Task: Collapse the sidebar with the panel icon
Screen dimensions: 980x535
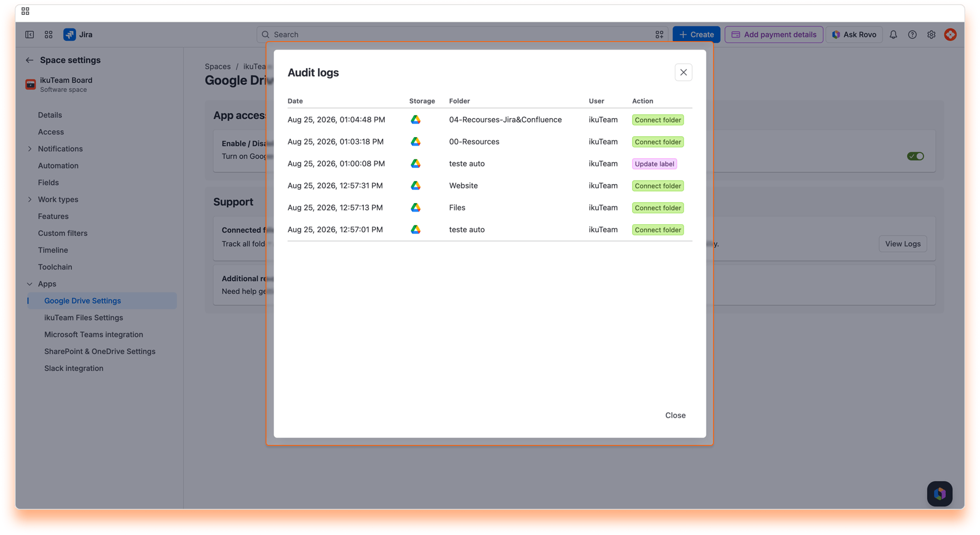Action: (x=30, y=34)
